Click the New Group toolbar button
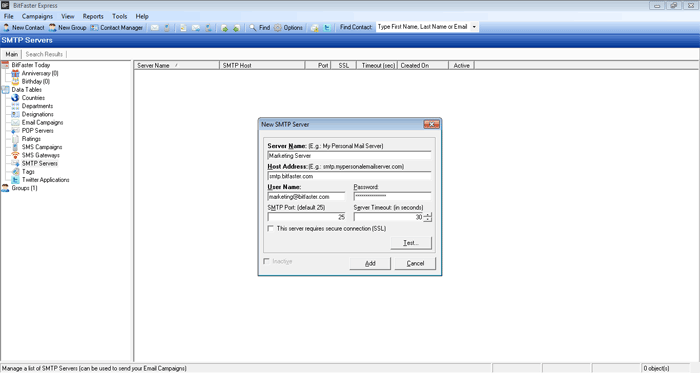The width and height of the screenshot is (700, 373). click(67, 28)
